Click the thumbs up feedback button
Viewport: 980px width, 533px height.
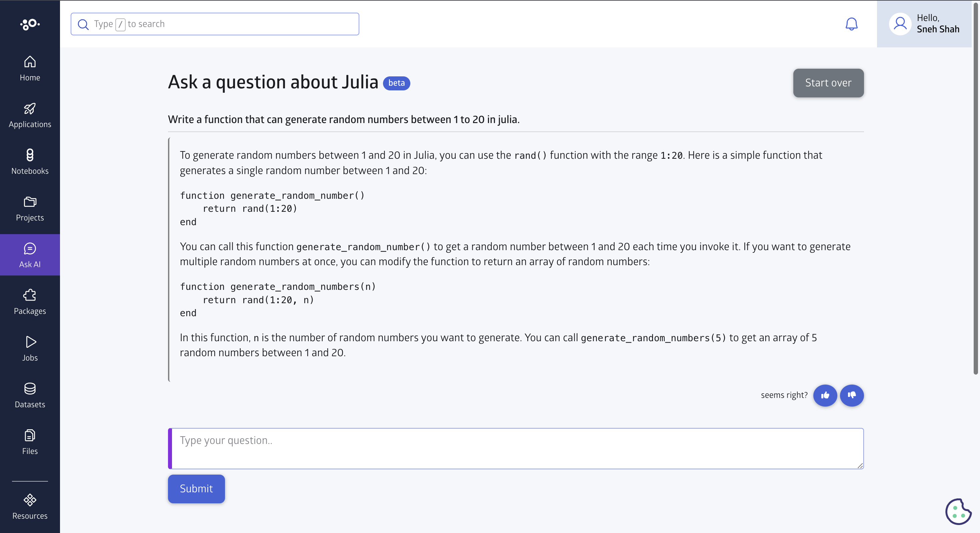coord(825,395)
